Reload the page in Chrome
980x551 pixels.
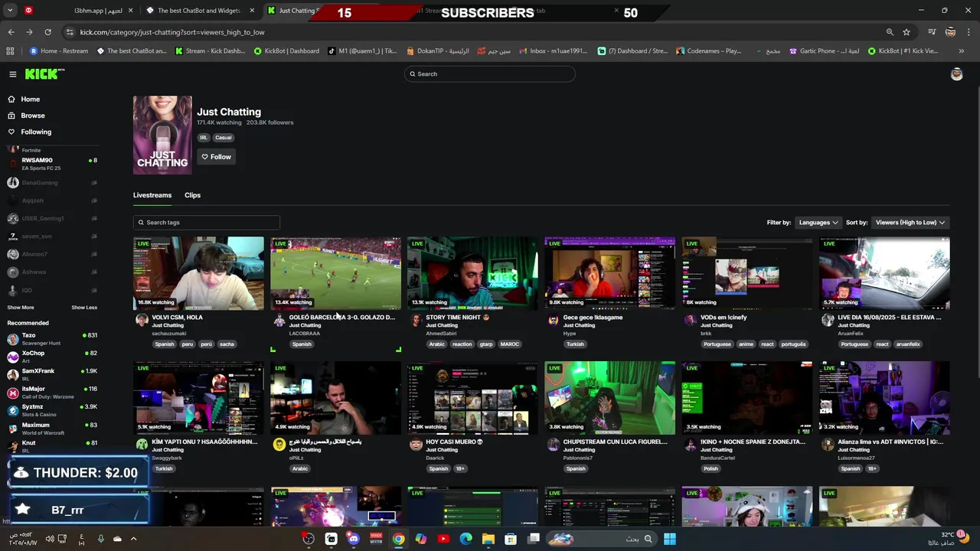(47, 32)
